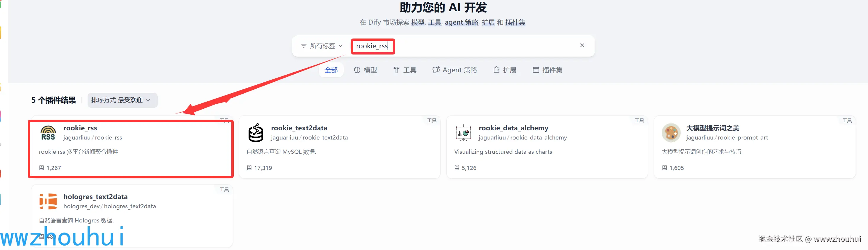The width and height of the screenshot is (868, 250).
Task: Switch to the 模型 tab
Action: click(x=365, y=70)
